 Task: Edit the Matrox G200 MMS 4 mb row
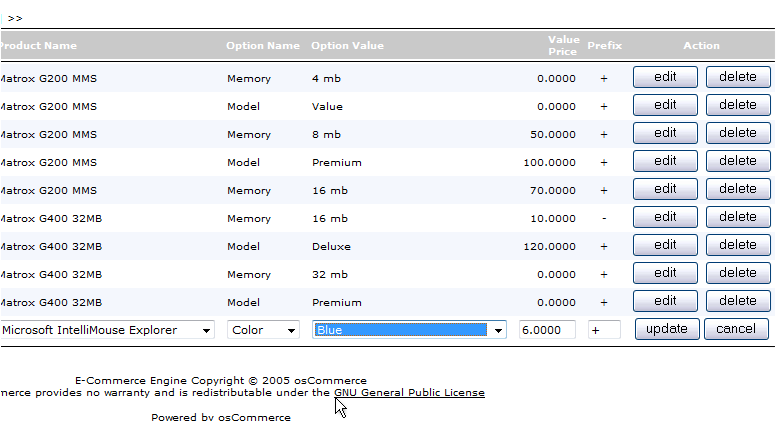[x=665, y=77]
